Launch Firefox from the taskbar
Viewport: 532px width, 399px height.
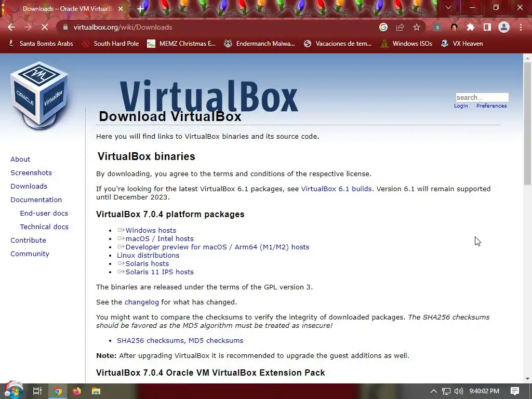pos(77,391)
